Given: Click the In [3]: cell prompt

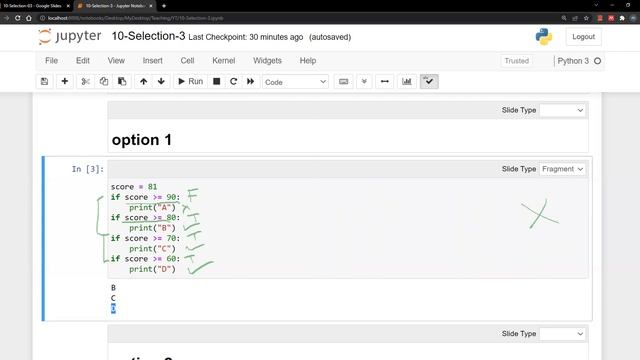Looking at the screenshot, I should point(88,169).
